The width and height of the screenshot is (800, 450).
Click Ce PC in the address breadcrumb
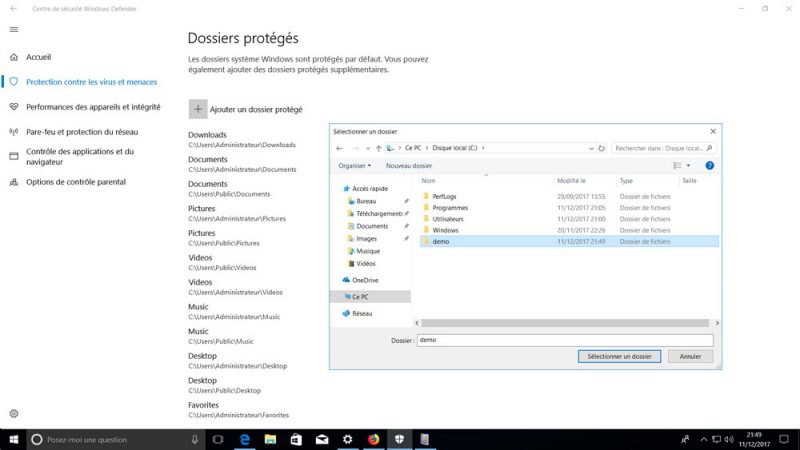click(413, 148)
